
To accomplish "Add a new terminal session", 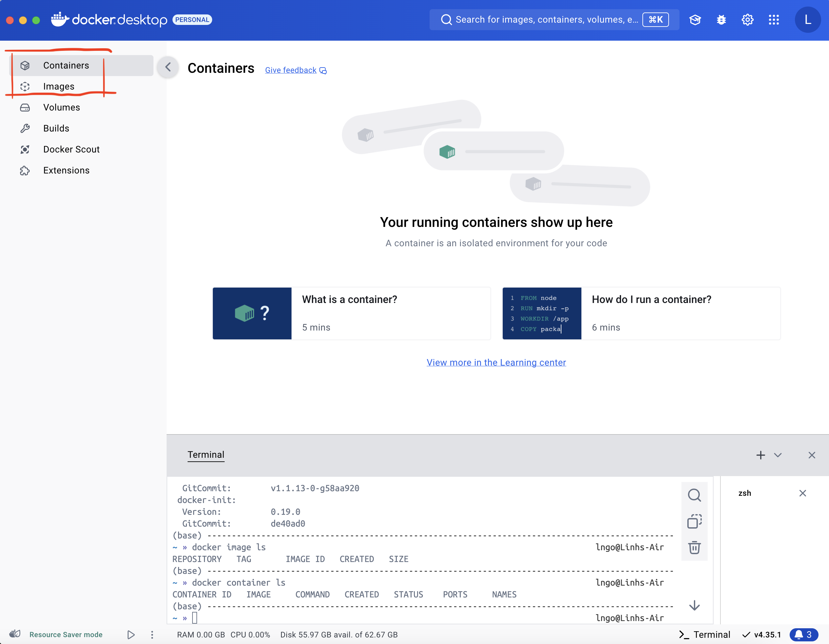I will (761, 455).
